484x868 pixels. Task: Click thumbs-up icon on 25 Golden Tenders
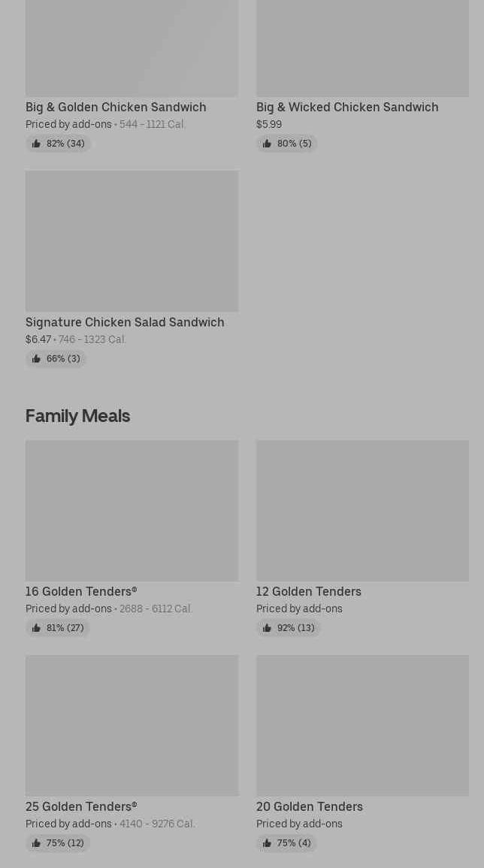pyautogui.click(x=37, y=843)
